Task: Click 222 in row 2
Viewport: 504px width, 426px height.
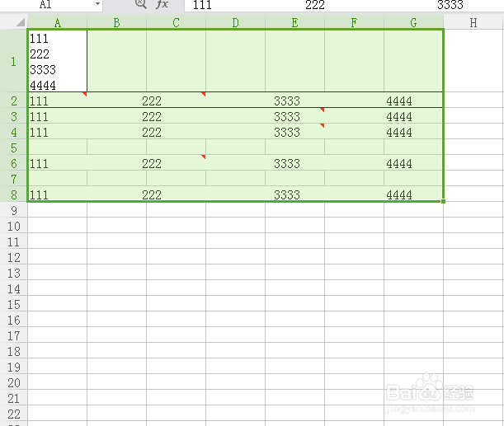Action: coord(152,101)
